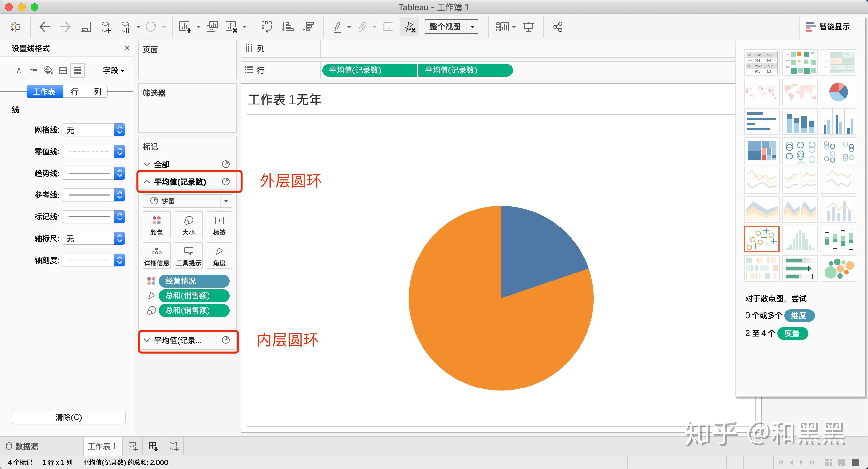Select the 颜色 (Color) shelf on the Marks card
Image resolution: width=868 pixels, height=469 pixels.
pyautogui.click(x=156, y=225)
